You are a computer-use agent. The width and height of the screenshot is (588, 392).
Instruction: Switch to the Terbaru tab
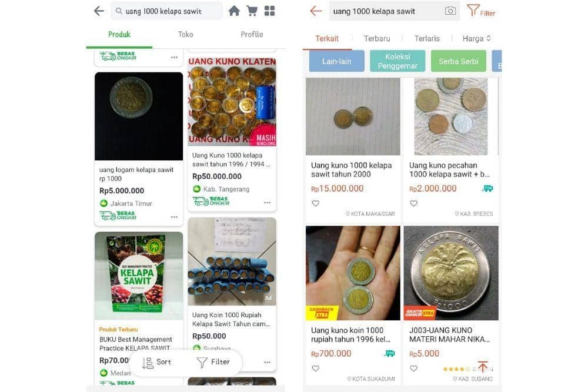point(376,38)
